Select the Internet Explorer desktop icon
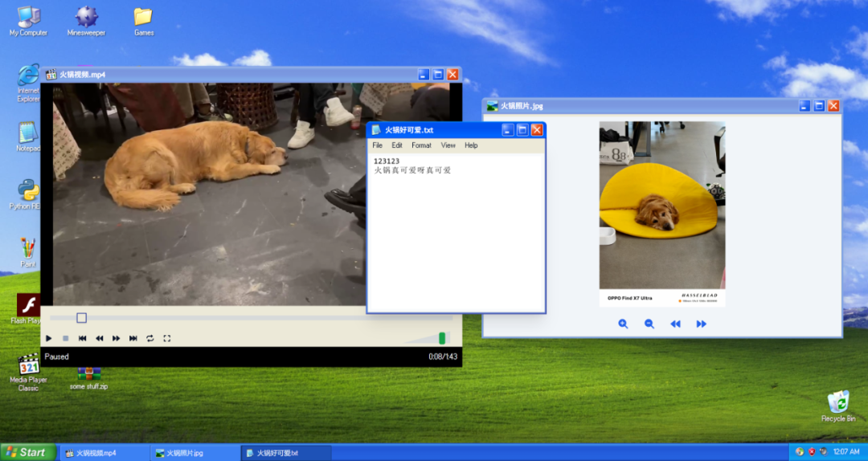 coord(28,83)
